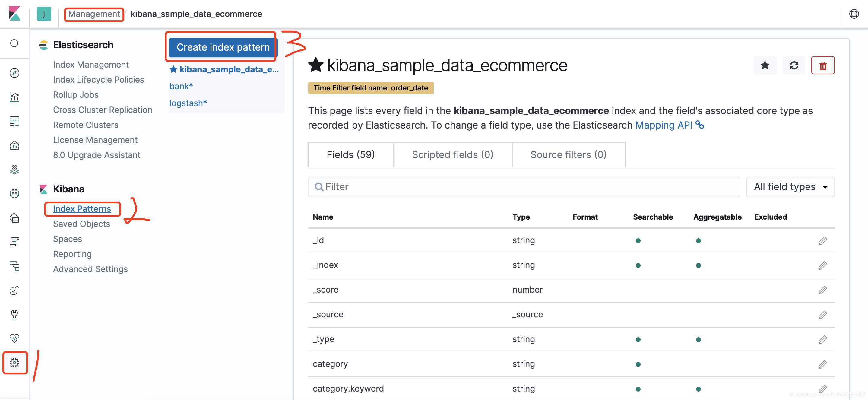Screen dimensions: 868x400
Task: Open Discover from the sidebar
Action: click(x=14, y=73)
